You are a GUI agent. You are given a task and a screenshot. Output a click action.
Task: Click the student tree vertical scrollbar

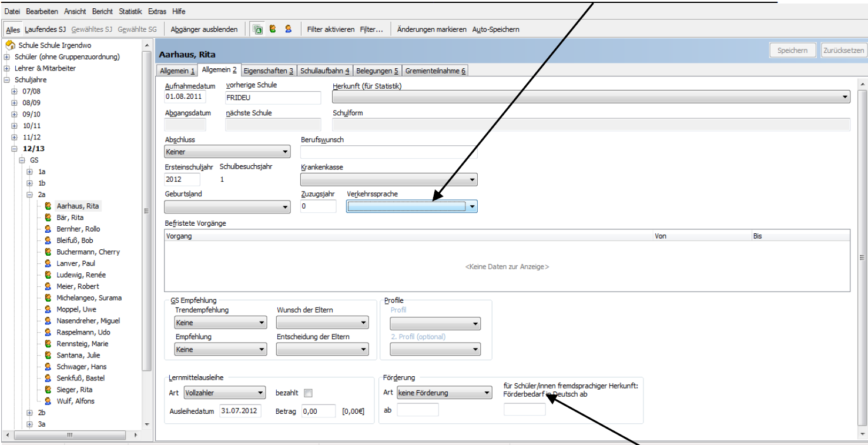coord(147,235)
